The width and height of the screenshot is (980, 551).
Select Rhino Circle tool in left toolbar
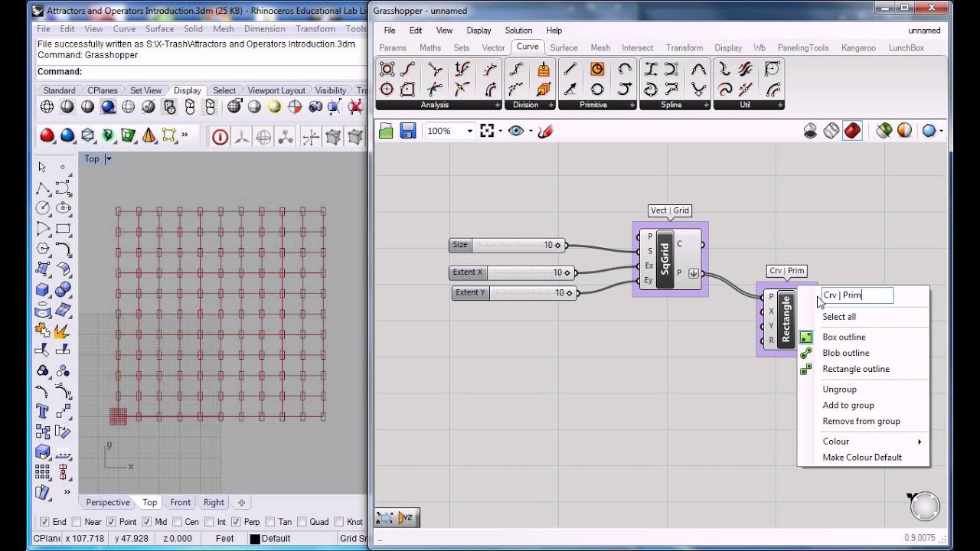[43, 208]
